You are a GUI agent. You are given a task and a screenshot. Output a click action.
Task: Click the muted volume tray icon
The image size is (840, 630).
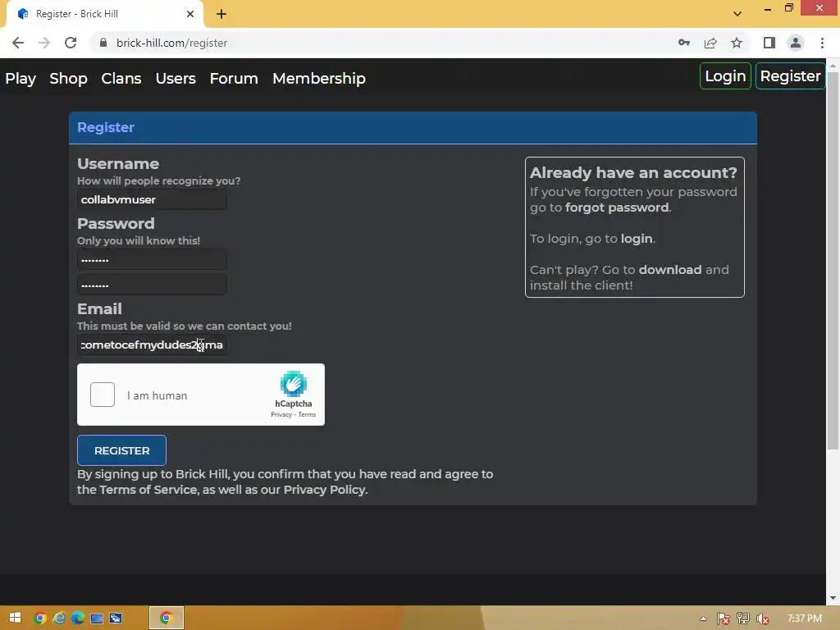click(x=763, y=619)
